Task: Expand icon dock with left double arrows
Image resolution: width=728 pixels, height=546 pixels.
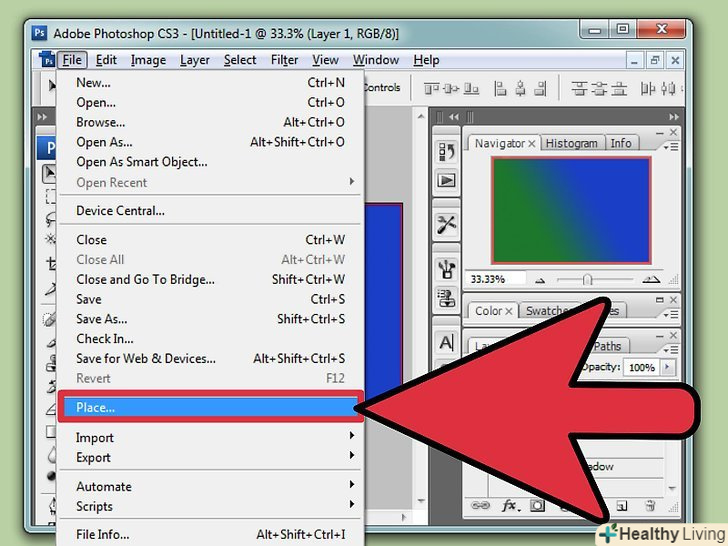Action: (x=454, y=117)
